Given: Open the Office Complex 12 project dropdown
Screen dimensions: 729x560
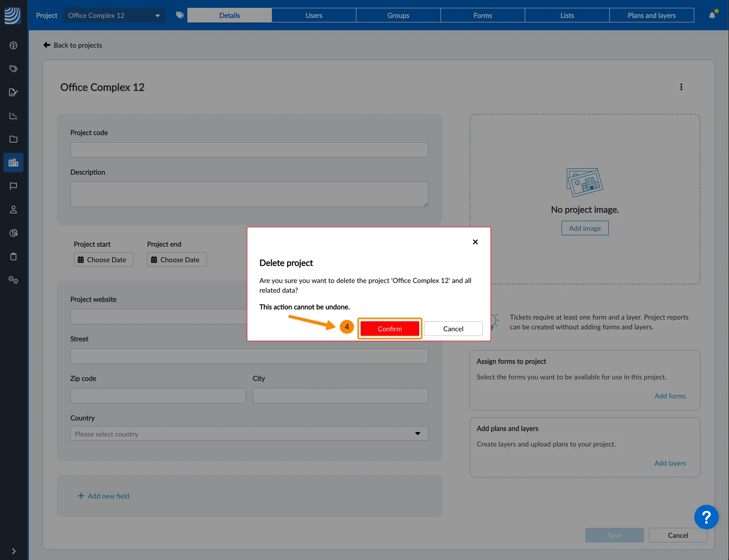Looking at the screenshot, I should 114,15.
